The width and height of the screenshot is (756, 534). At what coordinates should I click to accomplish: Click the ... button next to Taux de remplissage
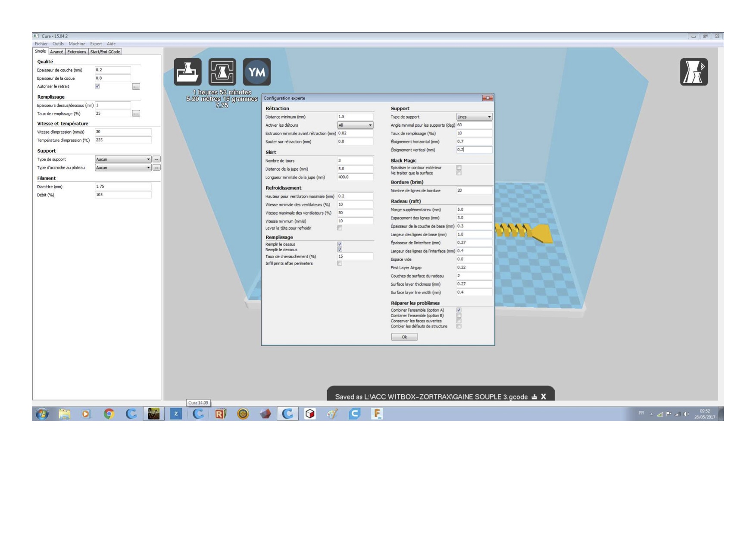click(x=136, y=114)
